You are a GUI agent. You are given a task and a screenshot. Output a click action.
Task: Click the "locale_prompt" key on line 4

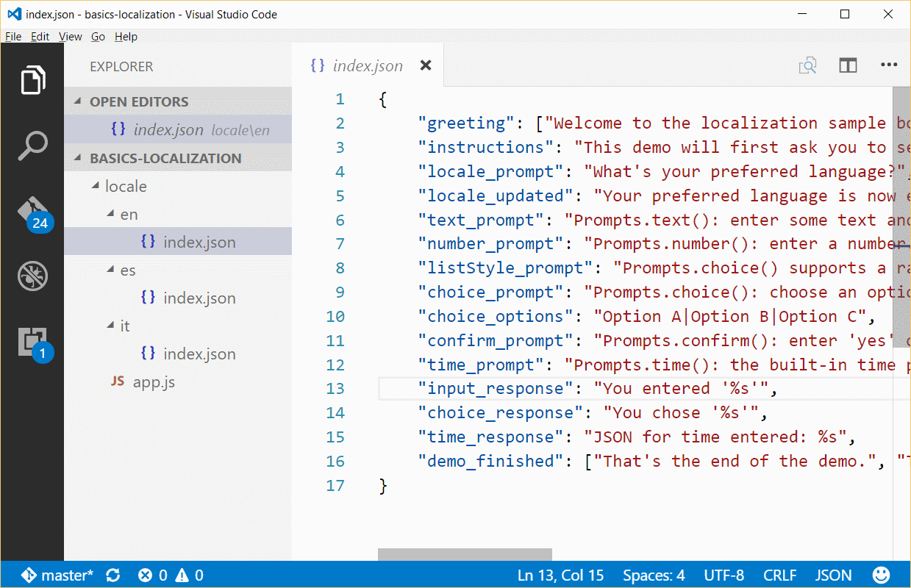[x=491, y=172]
